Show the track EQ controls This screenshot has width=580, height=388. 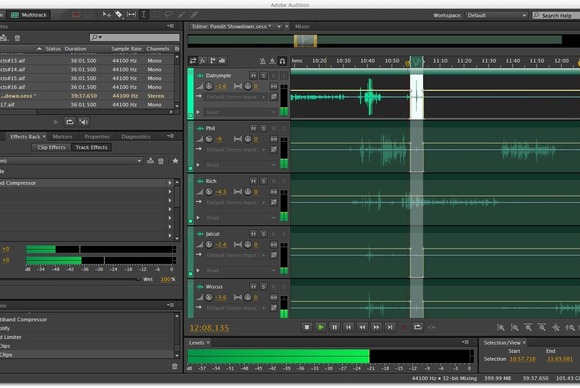[x=222, y=61]
